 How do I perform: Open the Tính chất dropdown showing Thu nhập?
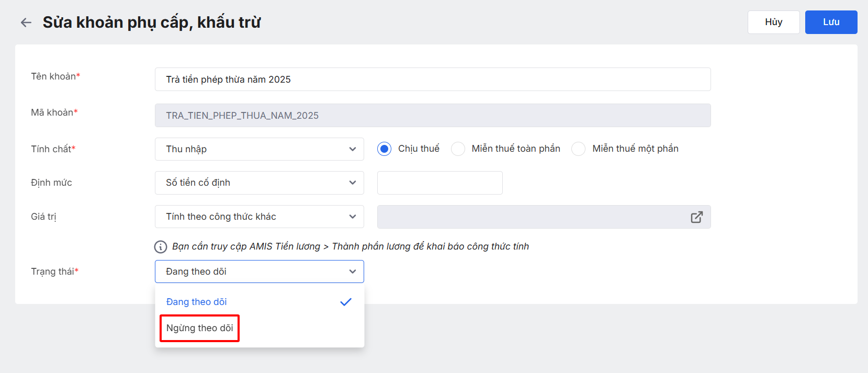(259, 149)
